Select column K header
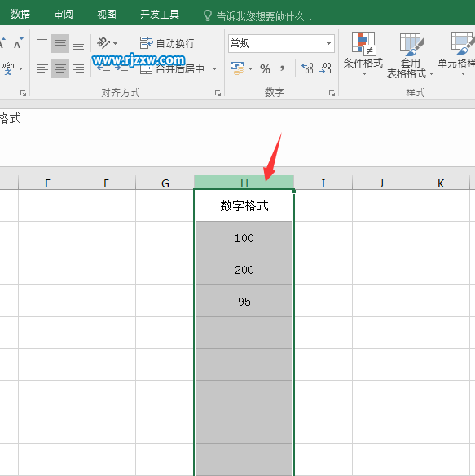The width and height of the screenshot is (475, 476). [x=441, y=183]
